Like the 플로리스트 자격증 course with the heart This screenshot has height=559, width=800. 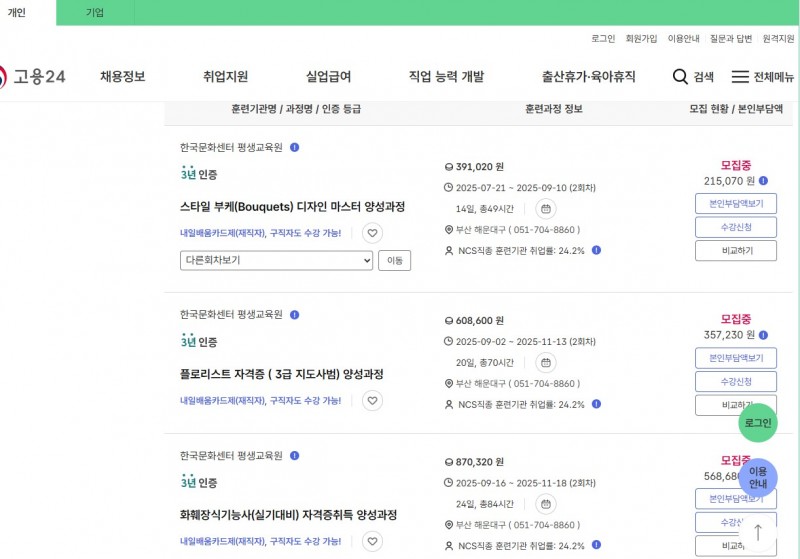[x=372, y=400]
